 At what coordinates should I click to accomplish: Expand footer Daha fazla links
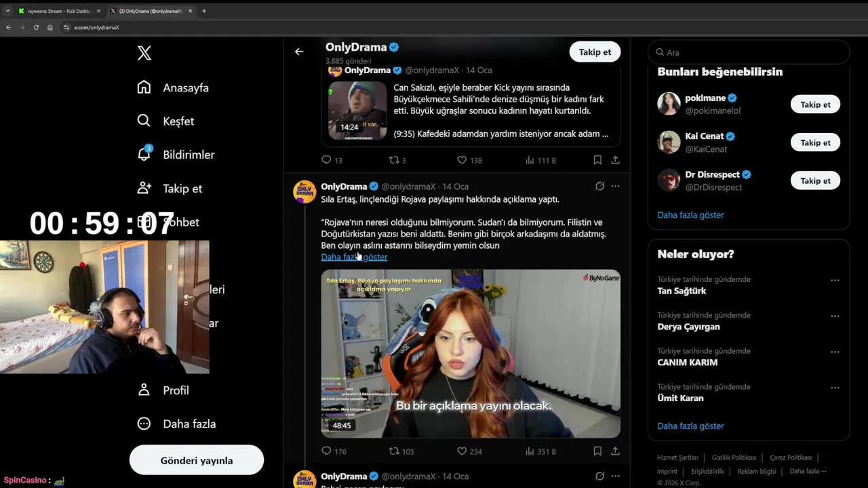coord(808,471)
